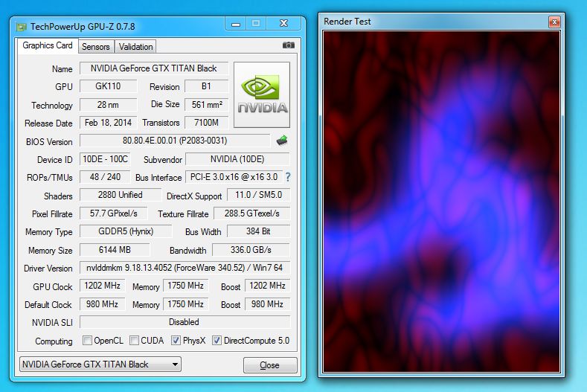Click the GPU Clock value 1202 MHz

tap(102, 286)
